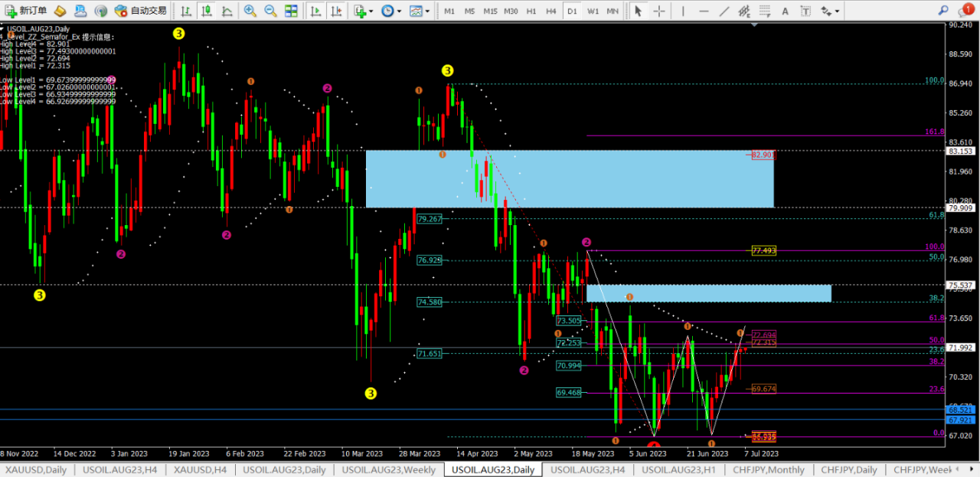Click the 83.153 price scale label

[959, 152]
